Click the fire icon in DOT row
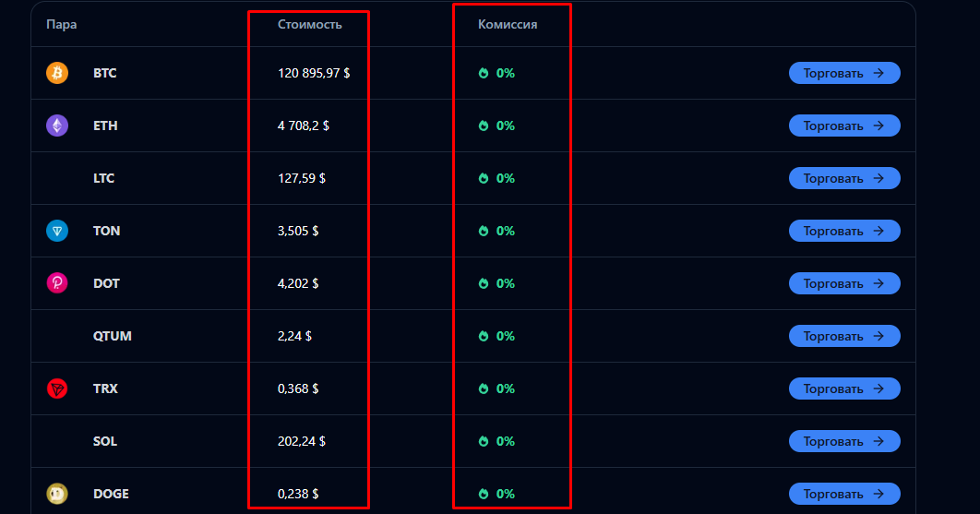 [484, 283]
